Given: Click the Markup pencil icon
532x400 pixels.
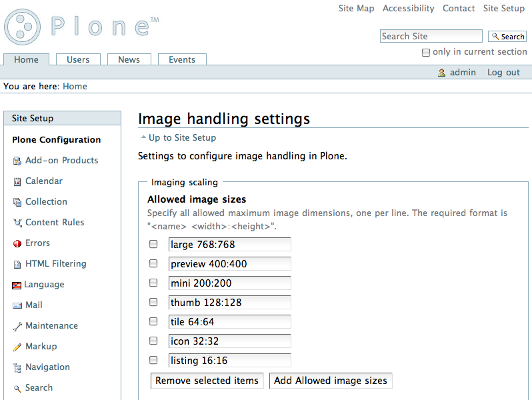Looking at the screenshot, I should point(17,347).
